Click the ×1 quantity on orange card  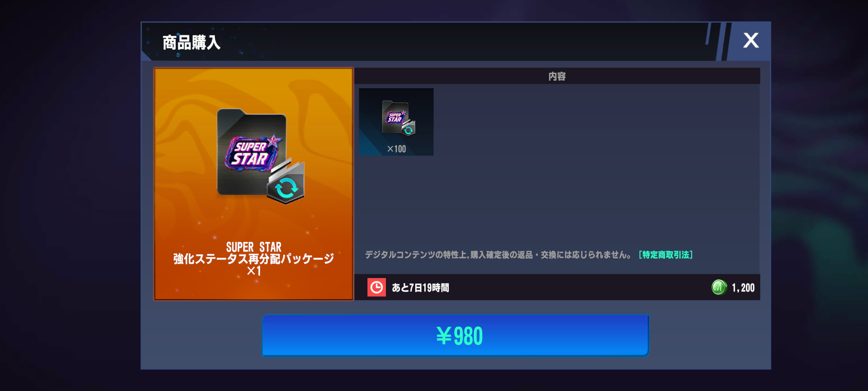(x=254, y=270)
